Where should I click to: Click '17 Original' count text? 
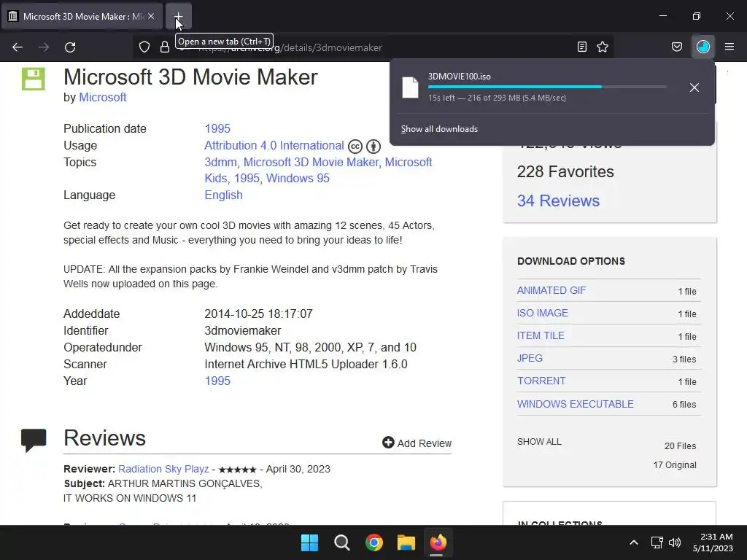(675, 464)
